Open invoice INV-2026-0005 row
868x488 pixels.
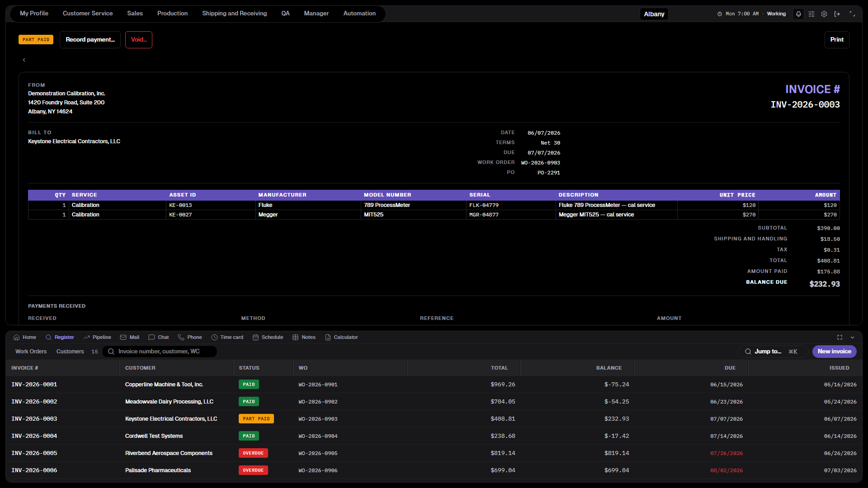click(434, 453)
